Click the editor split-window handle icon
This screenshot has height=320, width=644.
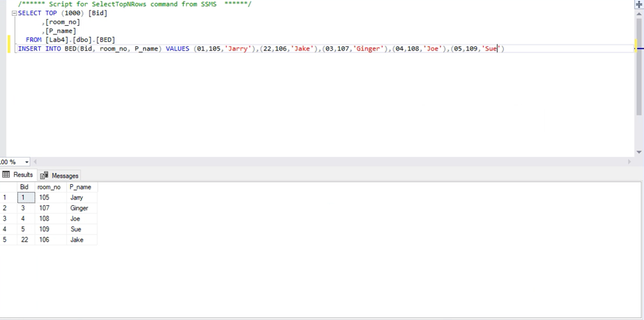click(x=639, y=4)
